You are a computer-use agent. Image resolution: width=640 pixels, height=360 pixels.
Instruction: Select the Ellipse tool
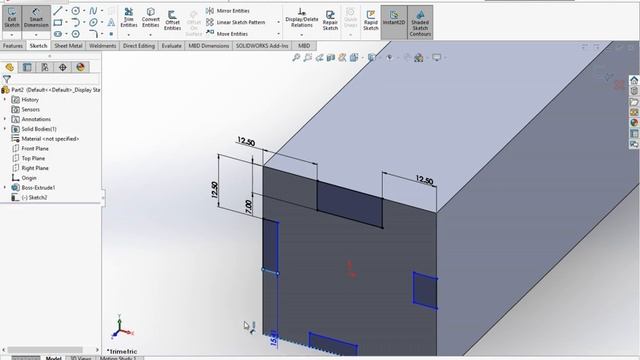click(93, 22)
